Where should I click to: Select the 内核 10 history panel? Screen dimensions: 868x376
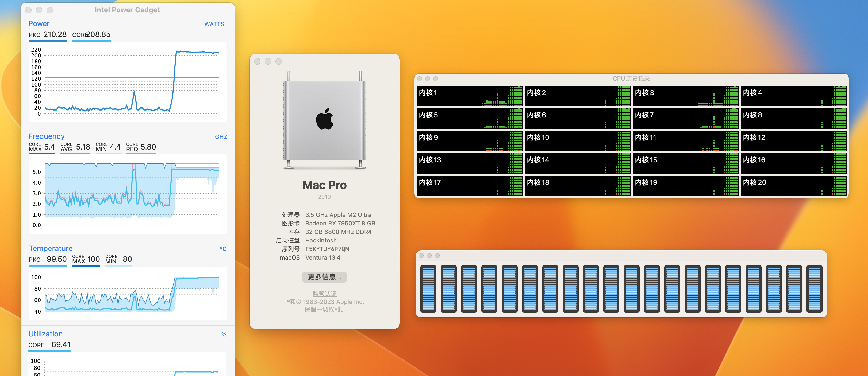577,141
